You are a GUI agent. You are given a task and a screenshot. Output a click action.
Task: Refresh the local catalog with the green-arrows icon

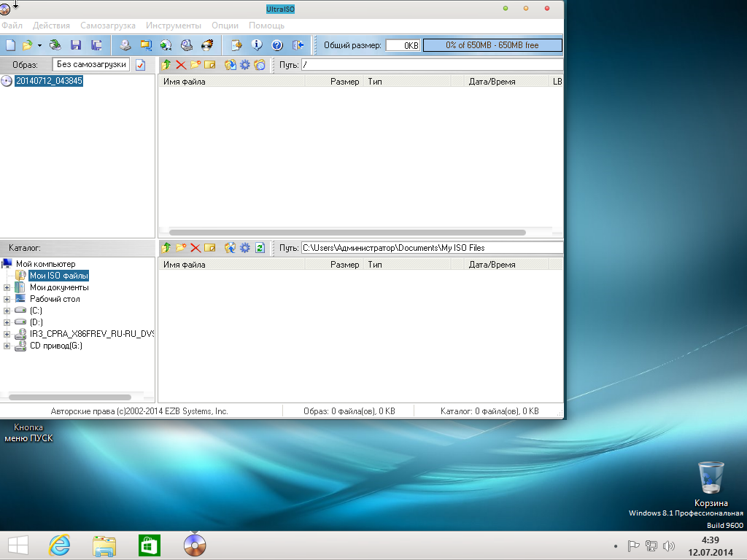[260, 248]
